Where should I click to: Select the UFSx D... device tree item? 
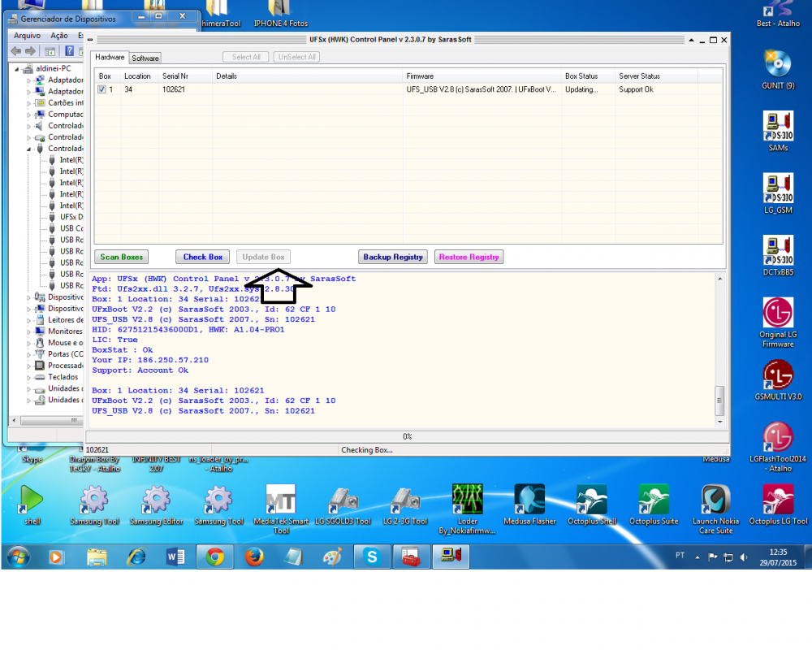tap(71, 217)
